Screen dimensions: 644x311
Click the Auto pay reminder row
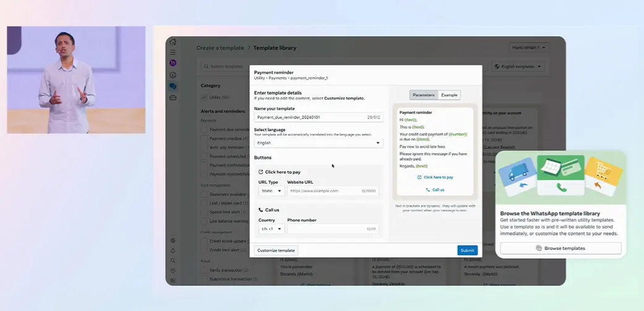pyautogui.click(x=225, y=147)
